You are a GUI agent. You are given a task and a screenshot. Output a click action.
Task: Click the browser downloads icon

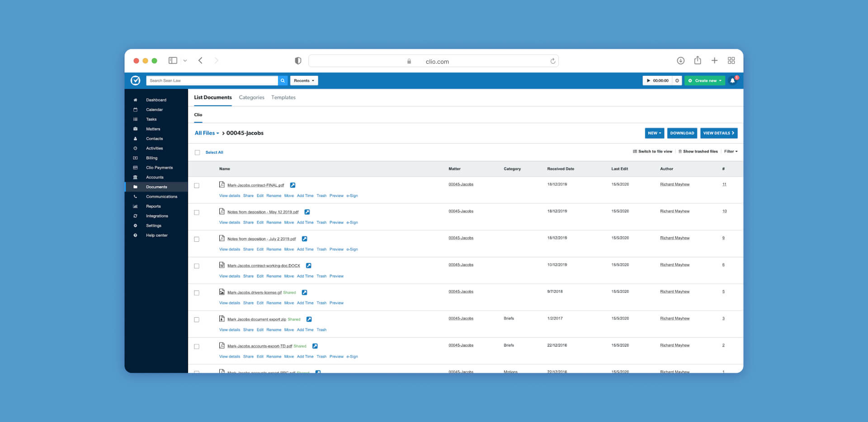click(680, 61)
